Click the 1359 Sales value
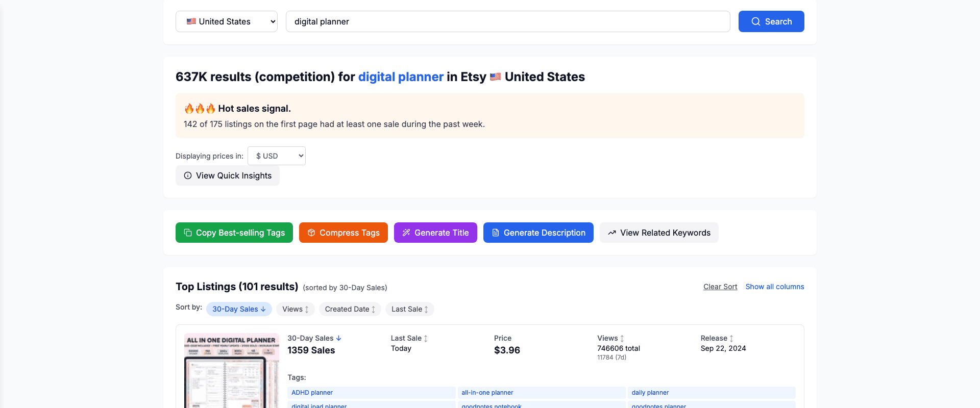Screen dimensions: 980x408 click(x=311, y=350)
